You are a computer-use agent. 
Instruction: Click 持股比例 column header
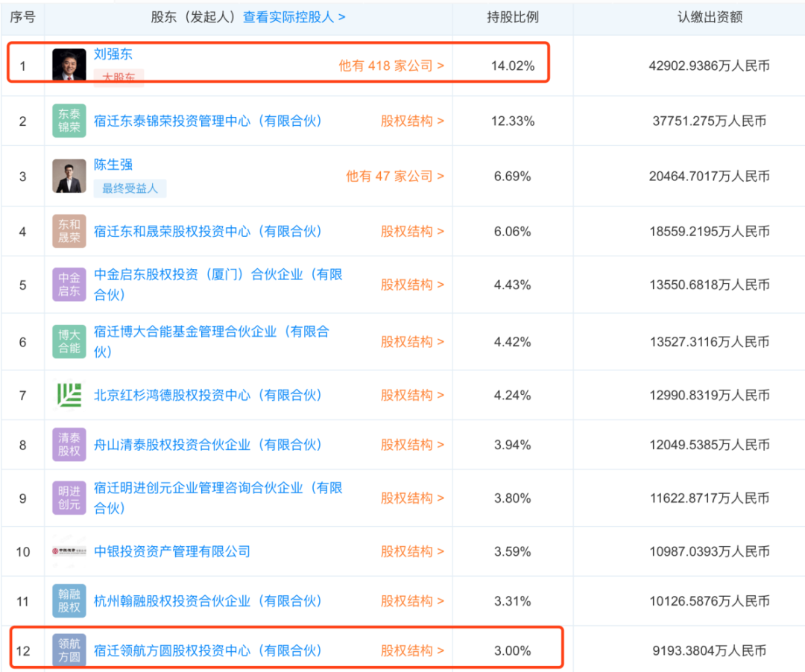click(x=513, y=17)
